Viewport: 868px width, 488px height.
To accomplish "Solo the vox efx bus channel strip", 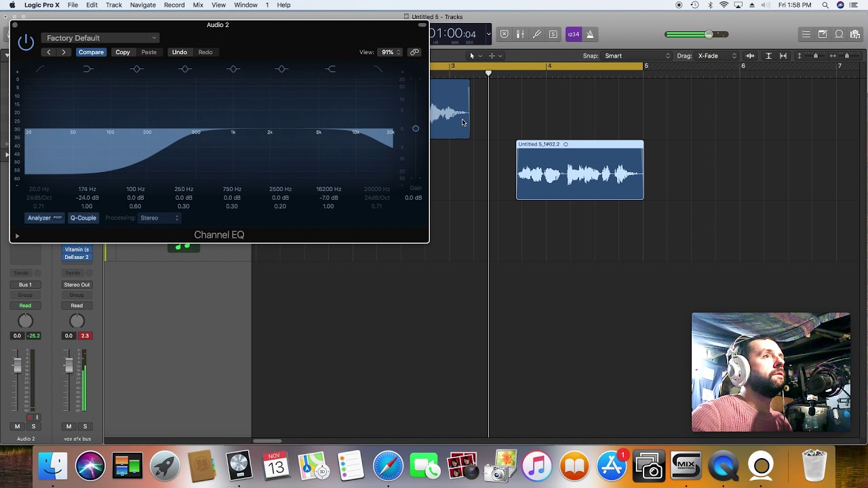I will tap(85, 426).
